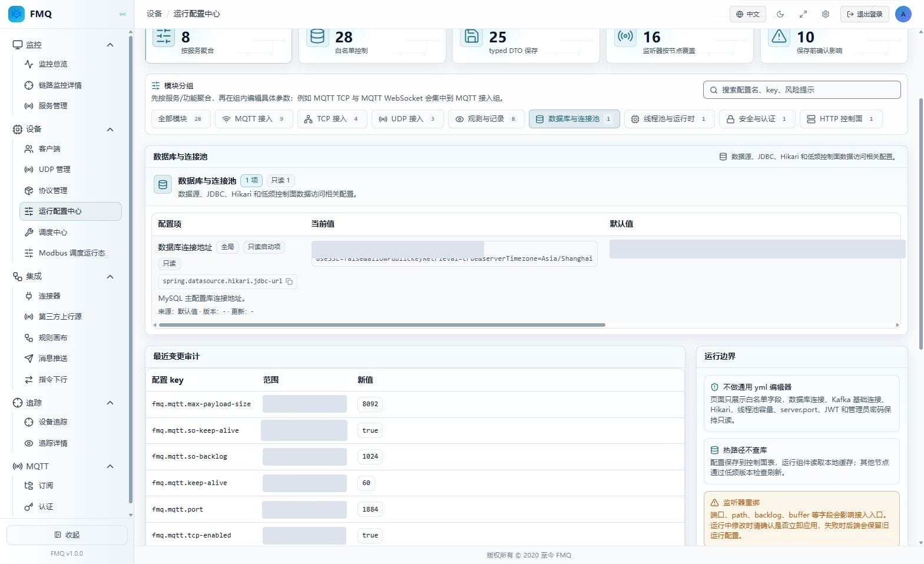This screenshot has width=924, height=564.
Task: Open 规则画布 page
Action: 71,338
